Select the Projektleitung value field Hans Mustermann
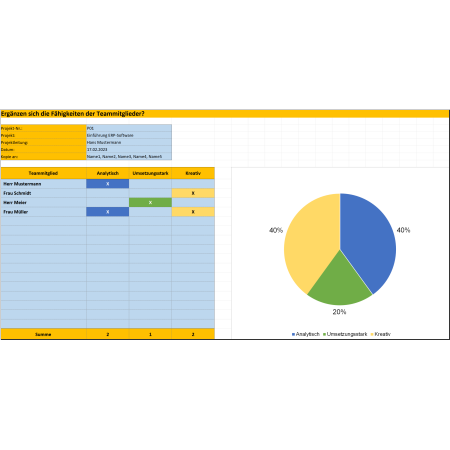450x450 pixels. (x=129, y=142)
